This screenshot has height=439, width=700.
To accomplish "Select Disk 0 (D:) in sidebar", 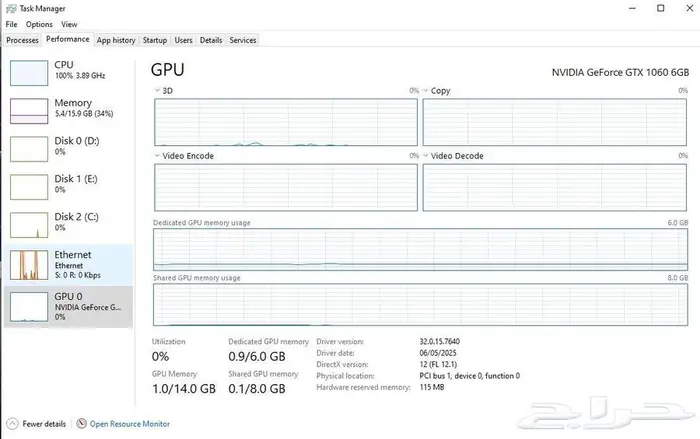I will coord(28,148).
